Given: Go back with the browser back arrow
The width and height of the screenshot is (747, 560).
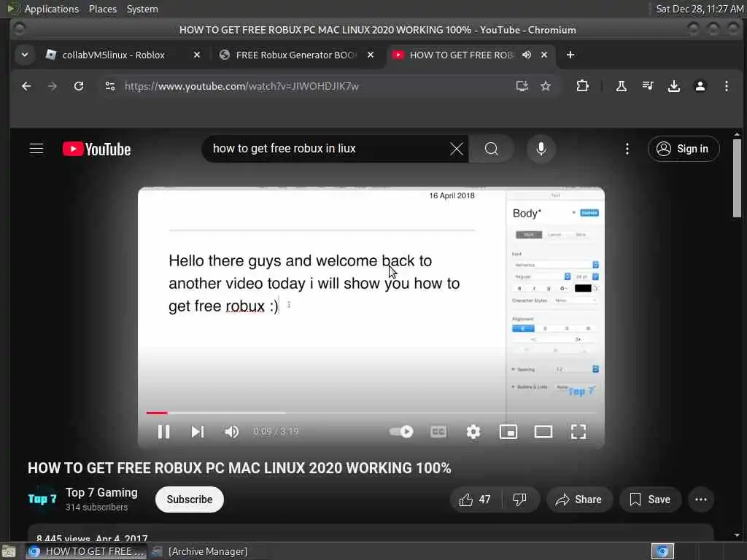Looking at the screenshot, I should pos(26,86).
